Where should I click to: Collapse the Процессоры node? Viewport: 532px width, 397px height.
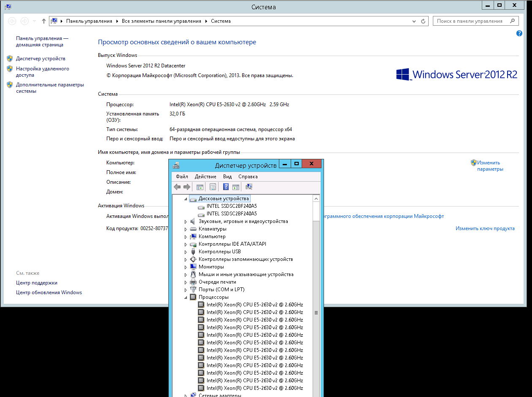click(x=186, y=297)
